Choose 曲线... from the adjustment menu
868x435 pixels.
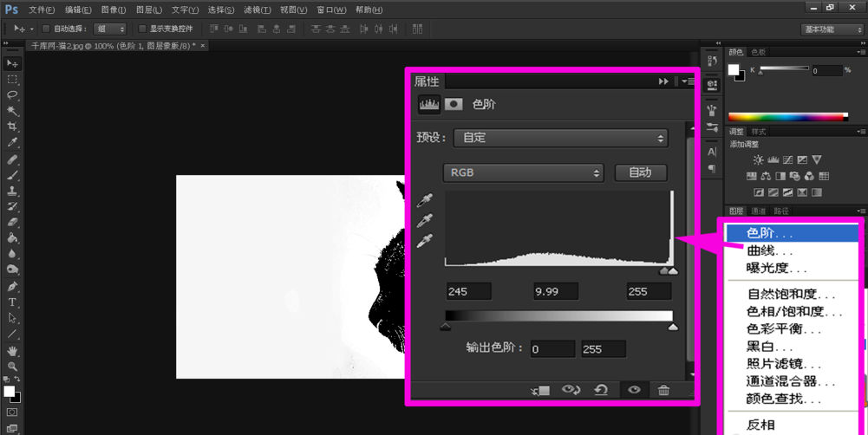pos(770,250)
